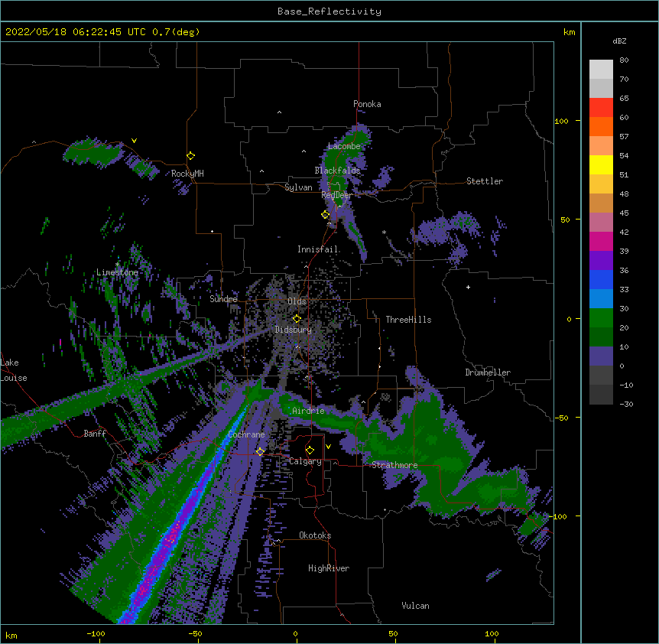Select the Blackfalds label
This screenshot has height=644, width=659.
pos(337,171)
